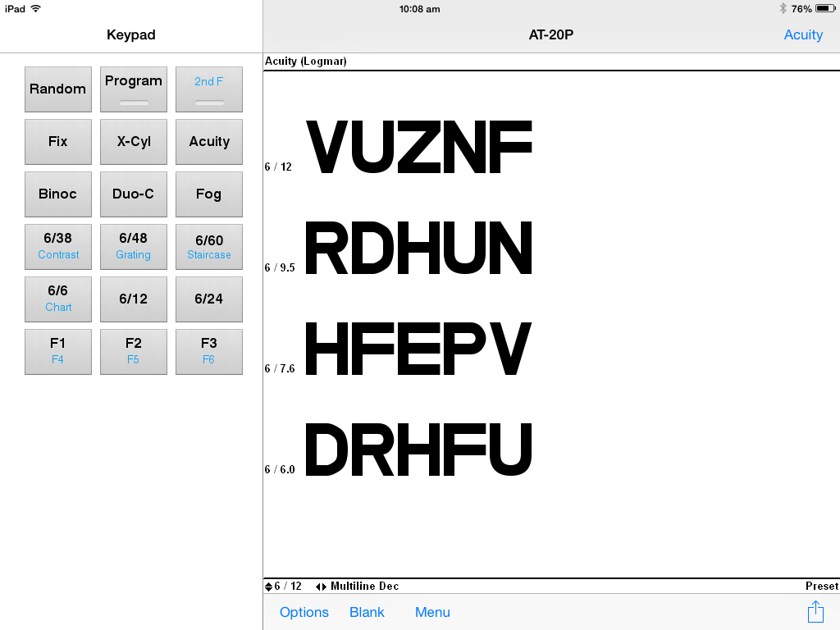The width and height of the screenshot is (840, 630).
Task: Tap the Bluetooth status icon
Action: tap(783, 8)
